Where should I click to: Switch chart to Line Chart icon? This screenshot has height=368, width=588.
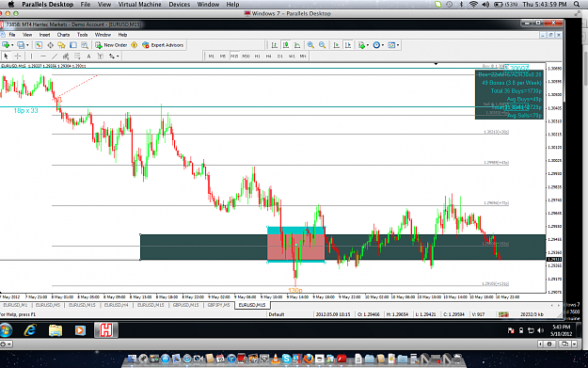click(x=297, y=45)
